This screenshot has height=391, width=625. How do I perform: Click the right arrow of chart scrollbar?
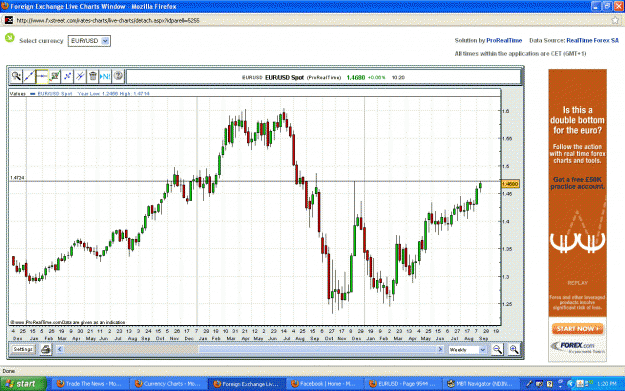click(x=440, y=350)
